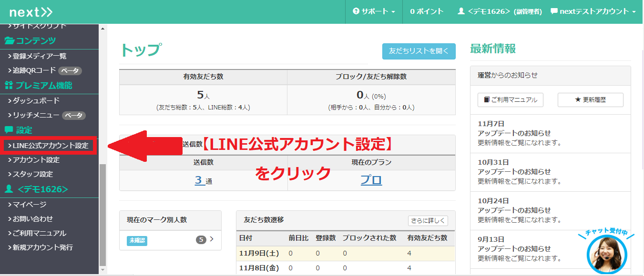This screenshot has height=276, width=644.
Task: Expand the 未確認 mark row chevron
Action: click(212, 239)
